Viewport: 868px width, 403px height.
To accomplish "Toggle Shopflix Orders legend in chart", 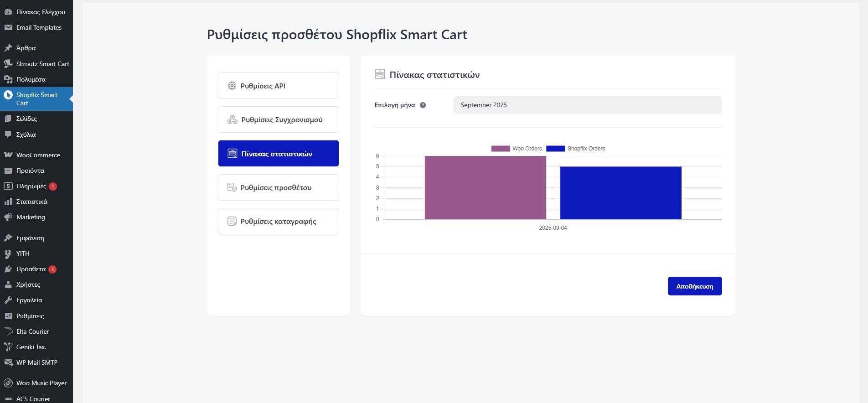I will (x=575, y=149).
